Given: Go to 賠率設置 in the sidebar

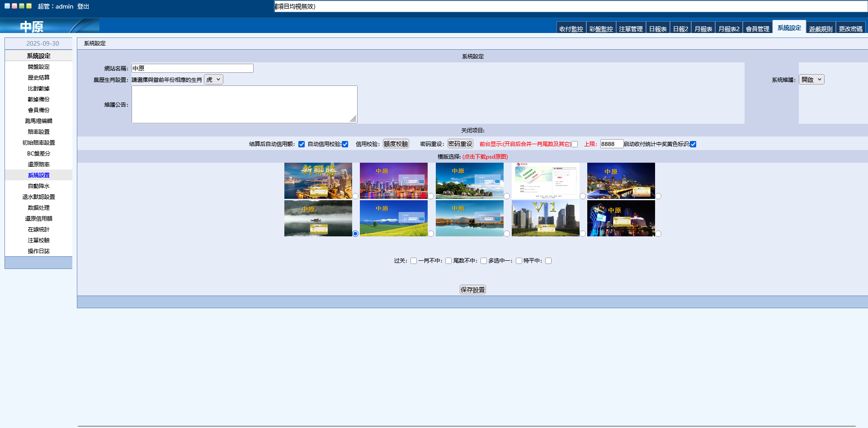Looking at the screenshot, I should coord(38,132).
